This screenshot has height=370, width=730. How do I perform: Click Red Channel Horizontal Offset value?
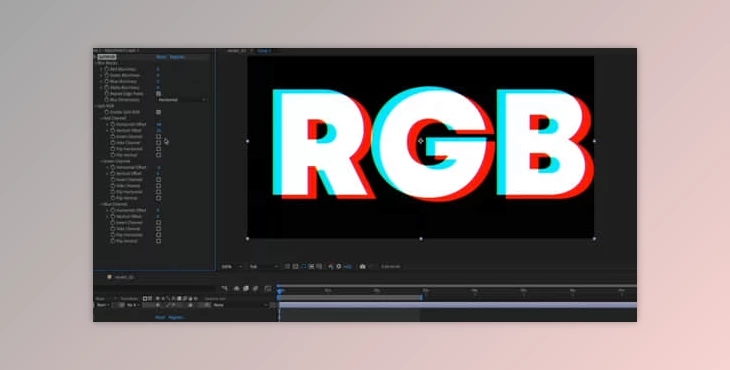(x=159, y=124)
